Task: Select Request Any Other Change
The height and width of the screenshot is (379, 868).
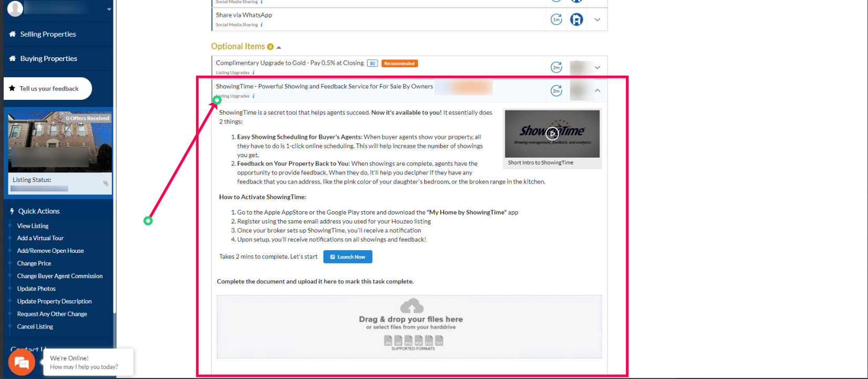Action: (x=52, y=314)
